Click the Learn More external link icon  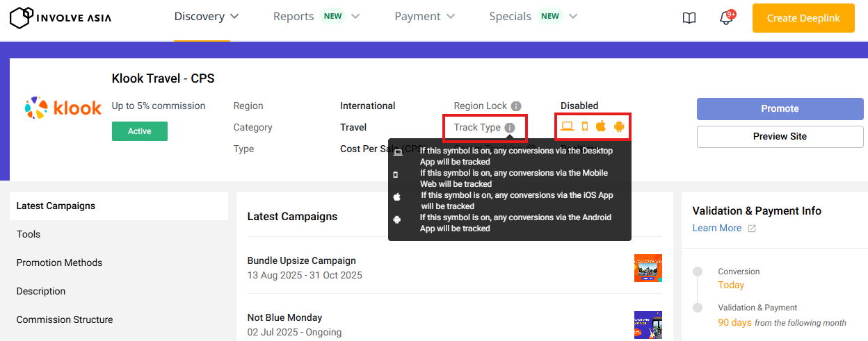pos(752,228)
